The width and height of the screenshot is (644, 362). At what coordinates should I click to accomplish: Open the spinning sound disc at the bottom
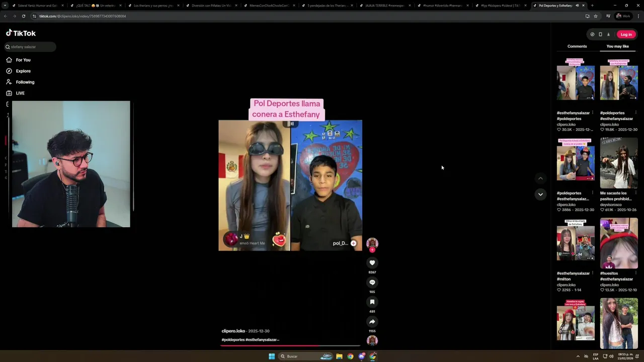click(x=372, y=340)
